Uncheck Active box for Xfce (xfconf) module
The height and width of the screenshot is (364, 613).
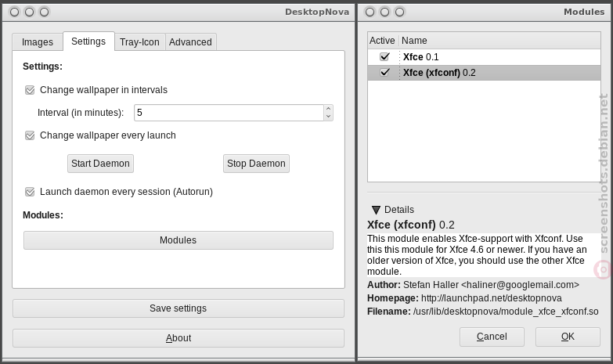click(384, 72)
